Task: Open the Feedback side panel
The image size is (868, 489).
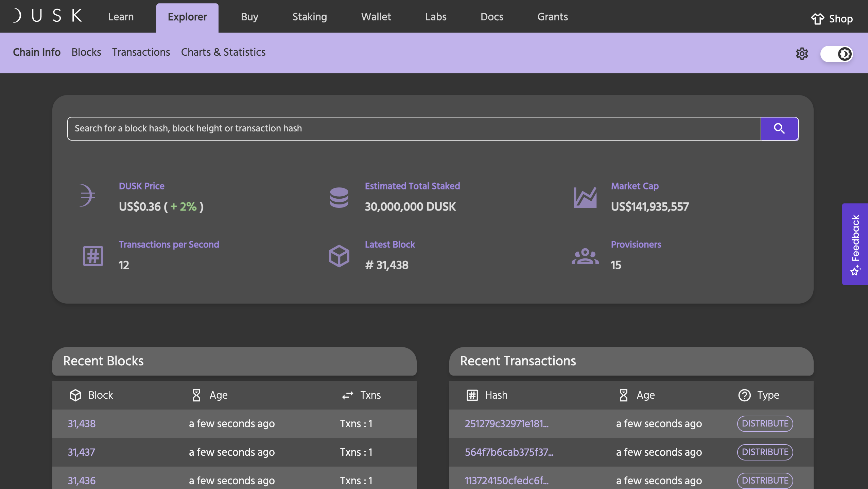Action: tap(855, 244)
